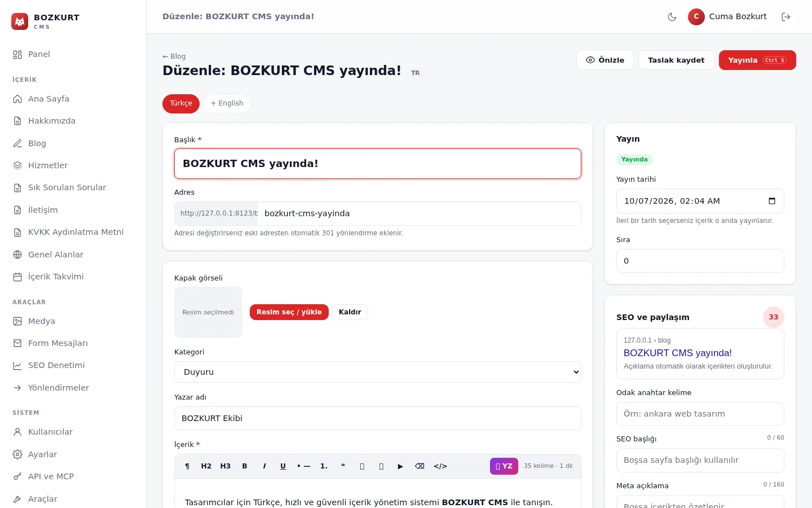Screen dimensions: 812x508
Task: Switch editor to HTML code view
Action: [x=440, y=466]
